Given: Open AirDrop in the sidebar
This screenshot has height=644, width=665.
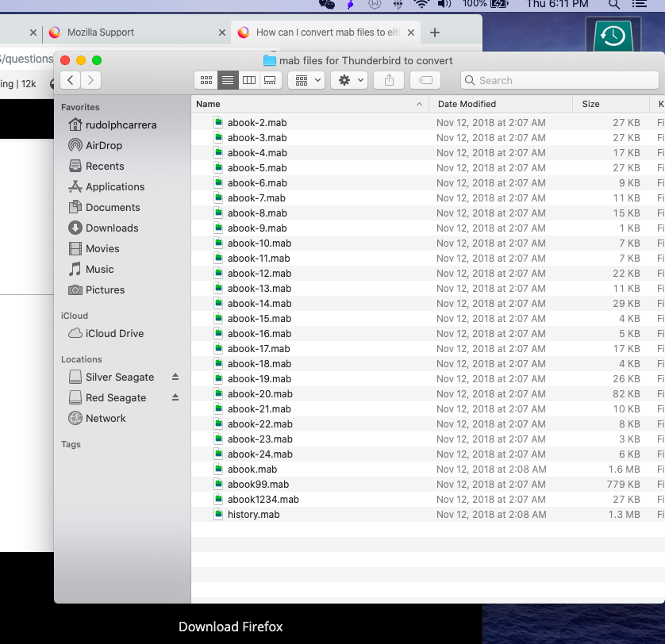Looking at the screenshot, I should tap(103, 146).
